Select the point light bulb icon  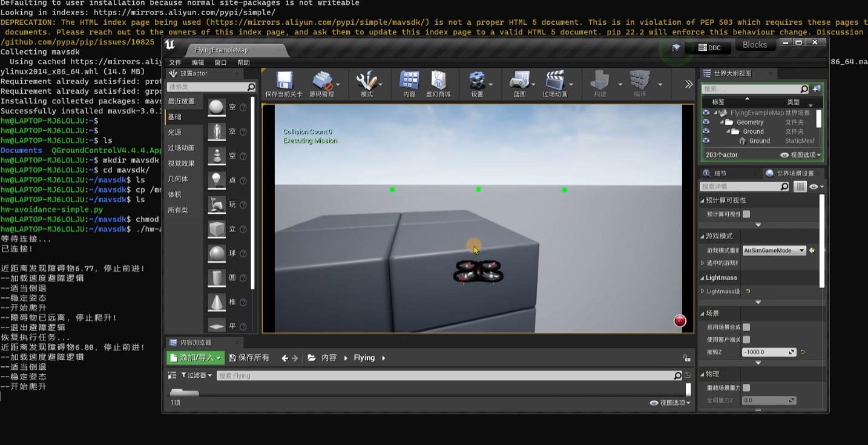(x=216, y=180)
